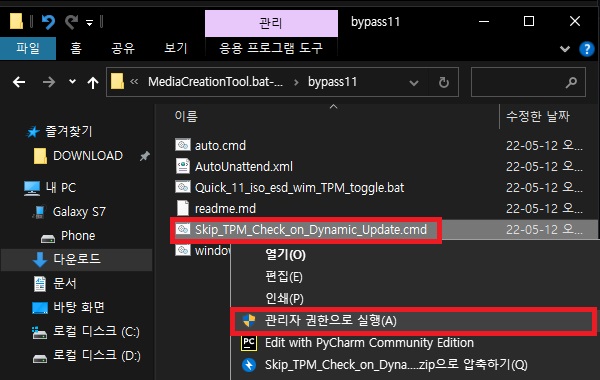
Task: Click the auto.cmd file icon
Action: point(183,145)
